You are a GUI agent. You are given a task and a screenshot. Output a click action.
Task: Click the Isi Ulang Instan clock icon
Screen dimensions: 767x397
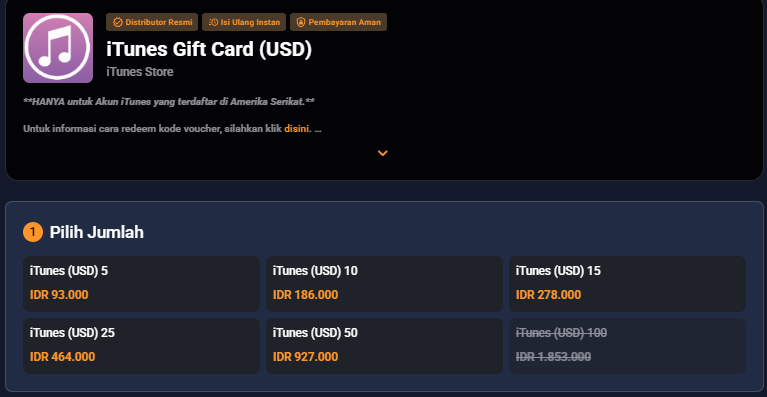(213, 22)
